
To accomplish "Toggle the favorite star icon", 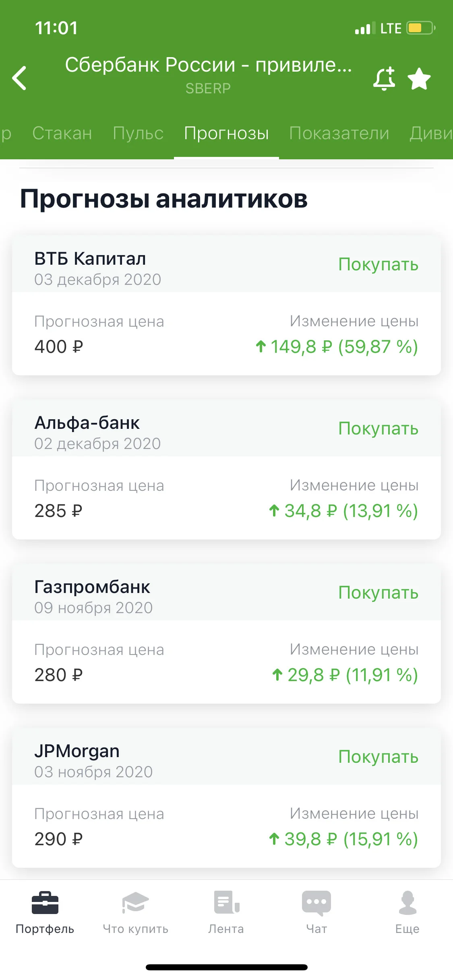I will tap(419, 78).
